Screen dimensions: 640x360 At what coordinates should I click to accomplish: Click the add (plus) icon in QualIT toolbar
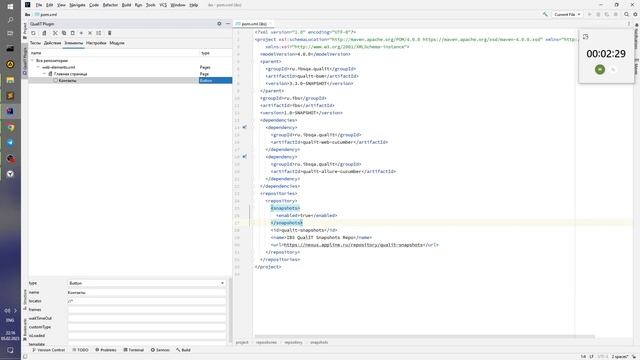tap(81, 33)
